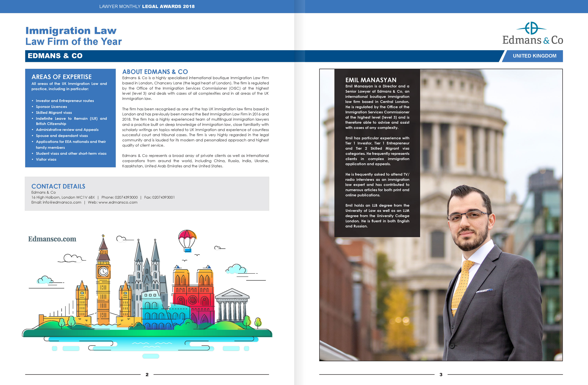Viewport: 588px width, 385px height.
Task: Select the 'Sponsor Licences' bullet
Action: click(51, 107)
